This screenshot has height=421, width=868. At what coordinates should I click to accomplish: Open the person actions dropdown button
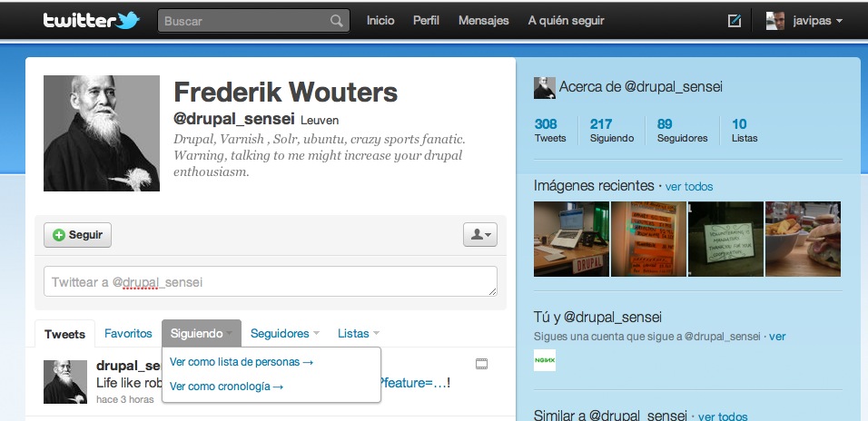[x=480, y=235]
